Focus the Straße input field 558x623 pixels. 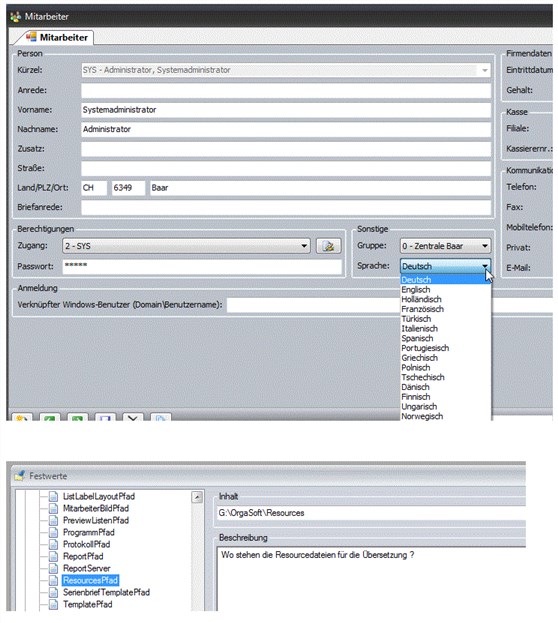coord(286,168)
